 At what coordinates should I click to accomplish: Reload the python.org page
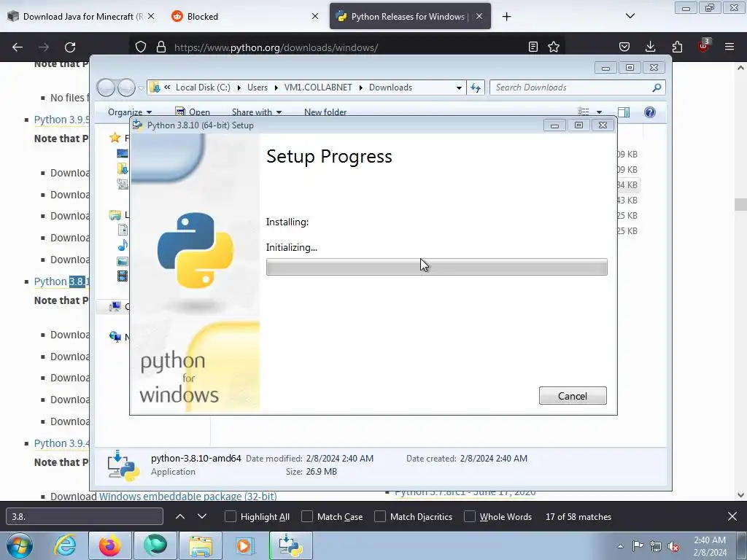(x=70, y=47)
